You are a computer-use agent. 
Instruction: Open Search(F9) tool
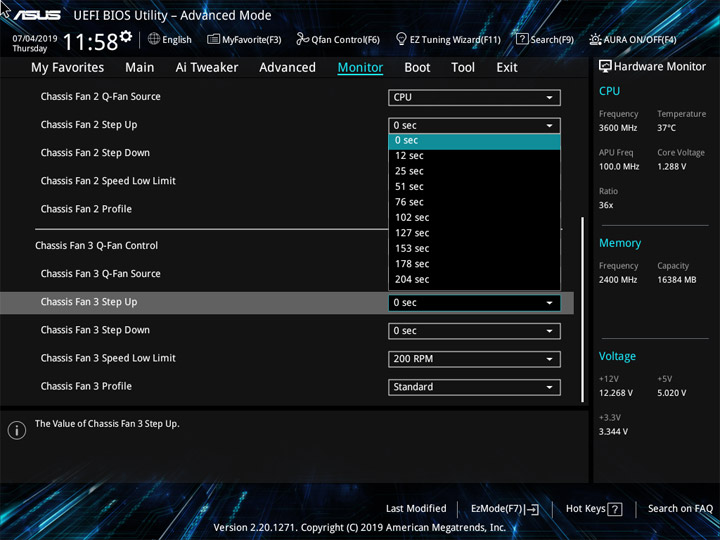(x=545, y=39)
